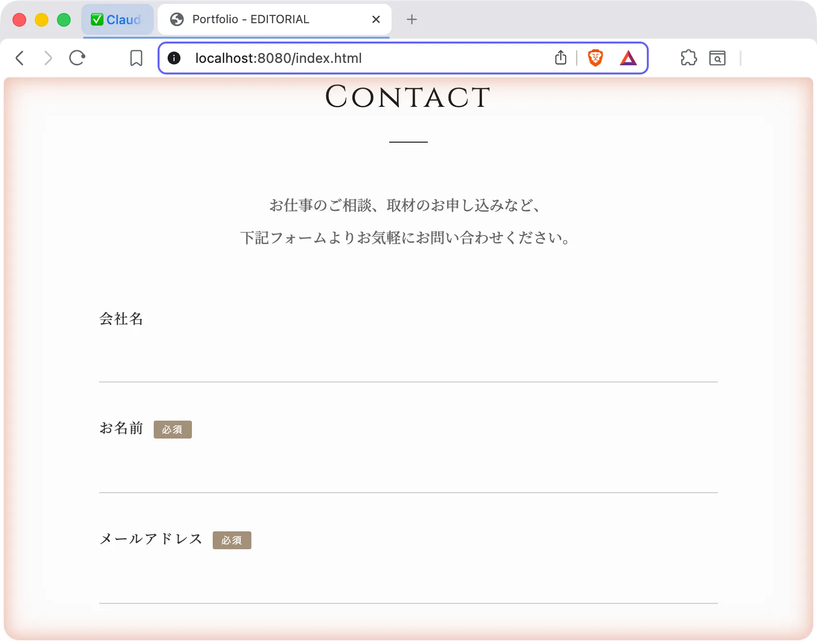817x644 pixels.
Task: Click the 必須 badge beside メールアドレス
Action: pos(232,540)
